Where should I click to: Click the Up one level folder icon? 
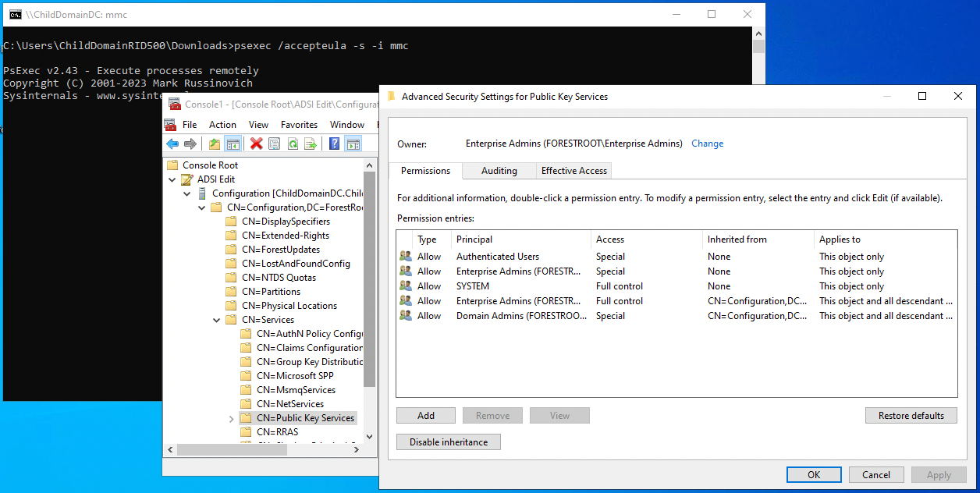[x=215, y=144]
